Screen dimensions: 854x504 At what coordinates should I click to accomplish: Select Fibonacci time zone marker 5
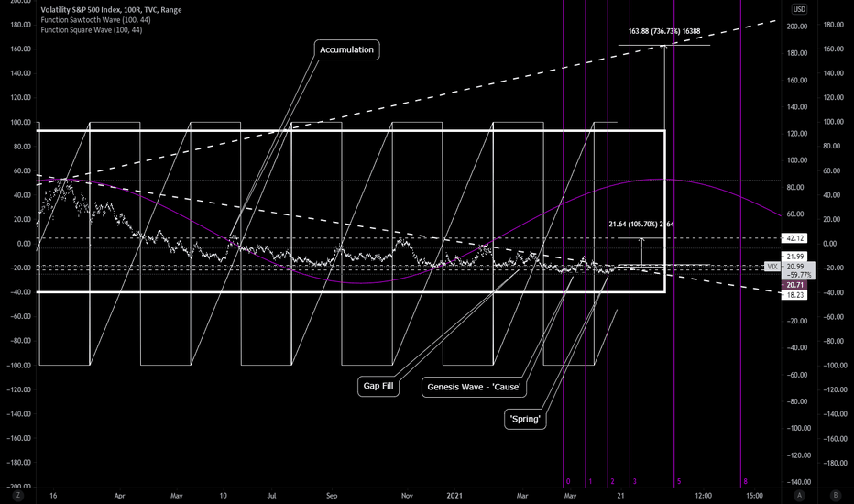pos(679,482)
